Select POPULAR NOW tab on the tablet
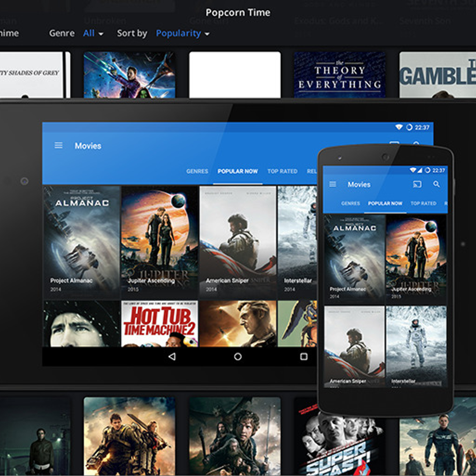The height and width of the screenshot is (476, 476). click(238, 171)
